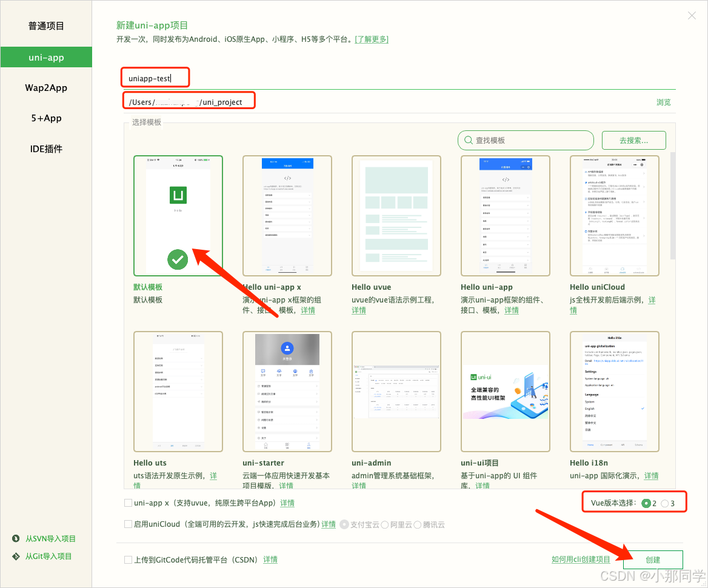Screen dimensions: 708x588
Task: Click the Git import icon
Action: click(16, 556)
